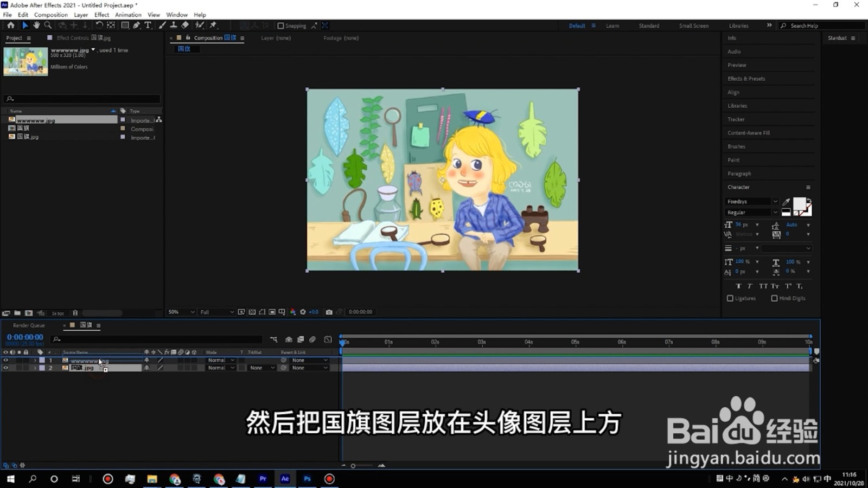The height and width of the screenshot is (488, 868).
Task: Toggle Faux Italic text style
Action: click(x=750, y=286)
